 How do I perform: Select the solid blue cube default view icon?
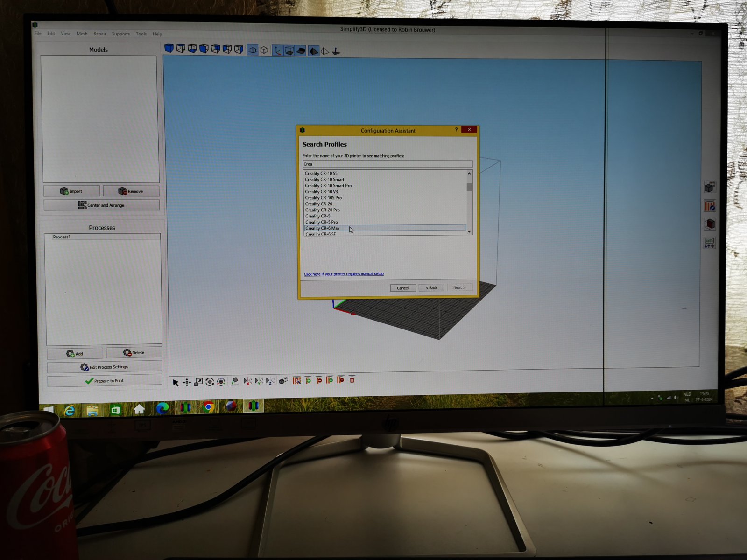coord(169,49)
